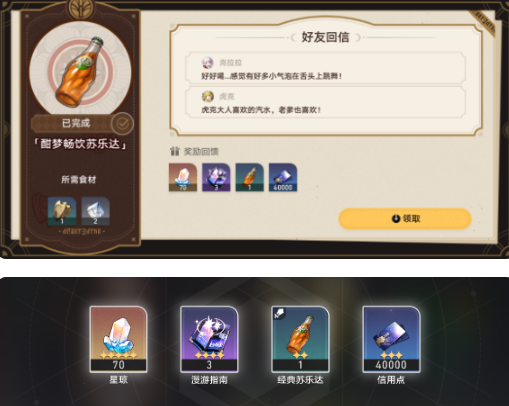Click the 已完成 checkmark circle
The image size is (509, 406).
coord(123,124)
